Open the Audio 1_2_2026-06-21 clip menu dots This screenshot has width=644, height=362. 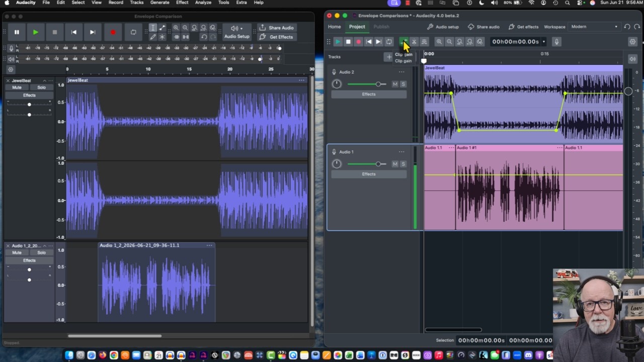(x=209, y=245)
